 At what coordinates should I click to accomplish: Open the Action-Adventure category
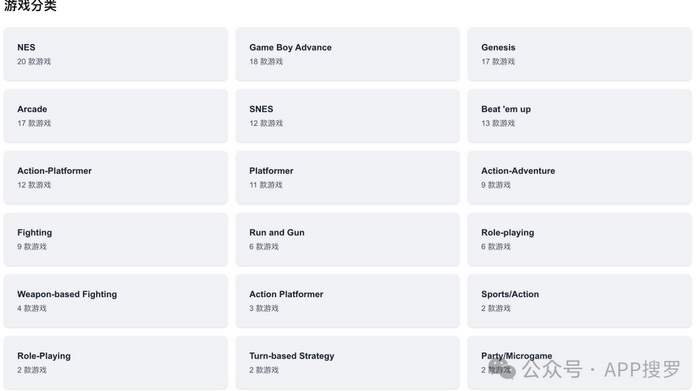pyautogui.click(x=580, y=177)
